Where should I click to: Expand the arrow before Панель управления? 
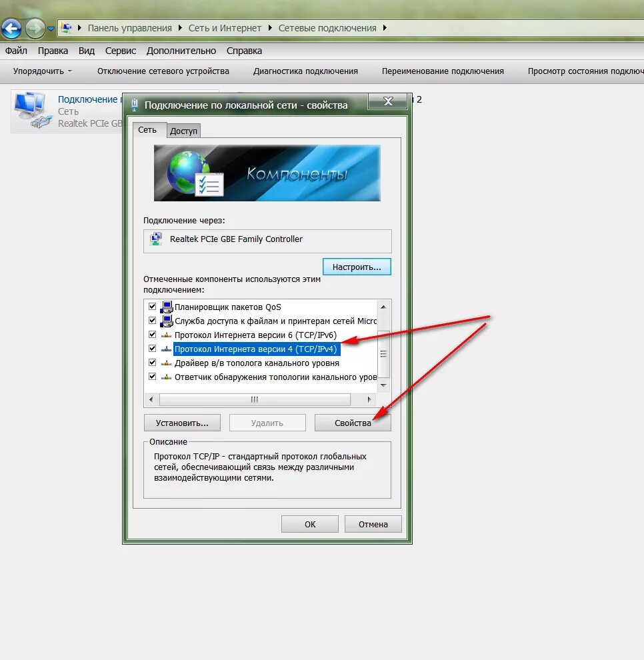click(79, 28)
